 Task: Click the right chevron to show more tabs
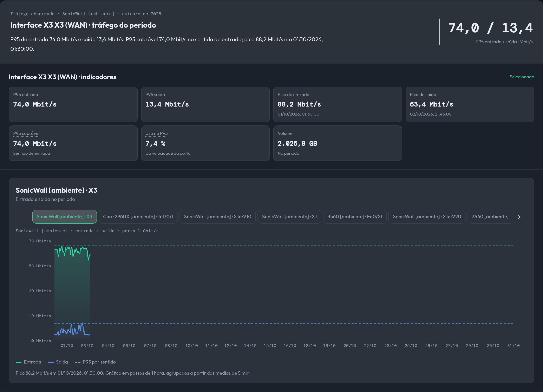[519, 217]
